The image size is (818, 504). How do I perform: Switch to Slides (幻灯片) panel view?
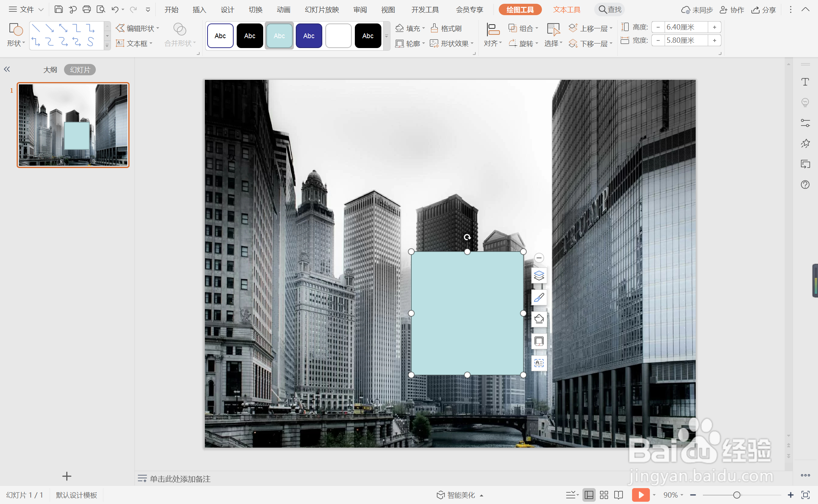[x=80, y=70]
